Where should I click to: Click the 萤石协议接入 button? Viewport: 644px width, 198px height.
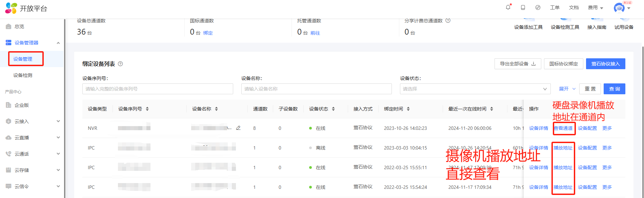pyautogui.click(x=605, y=64)
